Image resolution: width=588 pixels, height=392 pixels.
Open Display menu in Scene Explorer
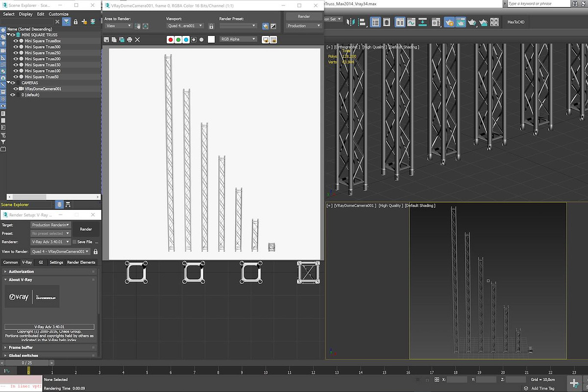click(x=25, y=14)
